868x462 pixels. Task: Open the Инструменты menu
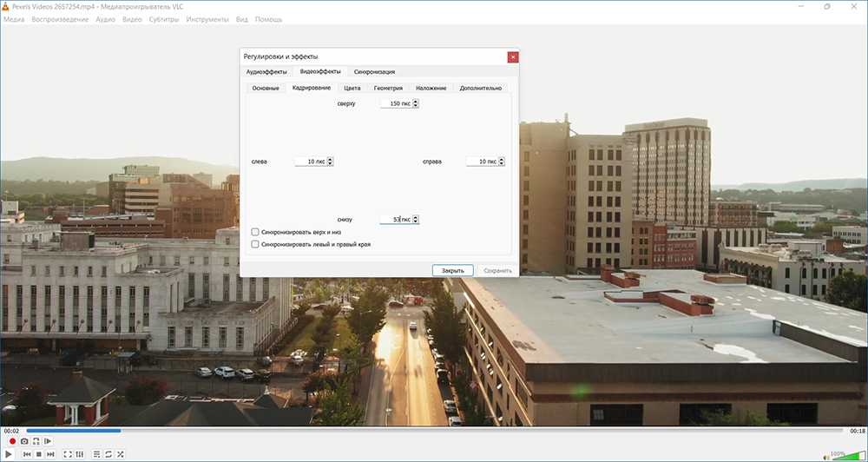[207, 19]
